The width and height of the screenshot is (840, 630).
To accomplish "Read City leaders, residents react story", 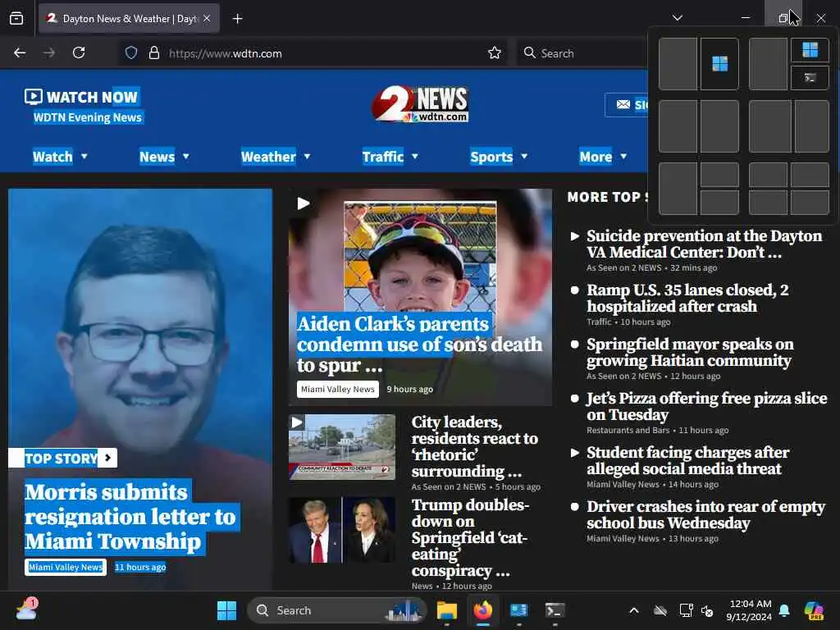I will tap(475, 447).
